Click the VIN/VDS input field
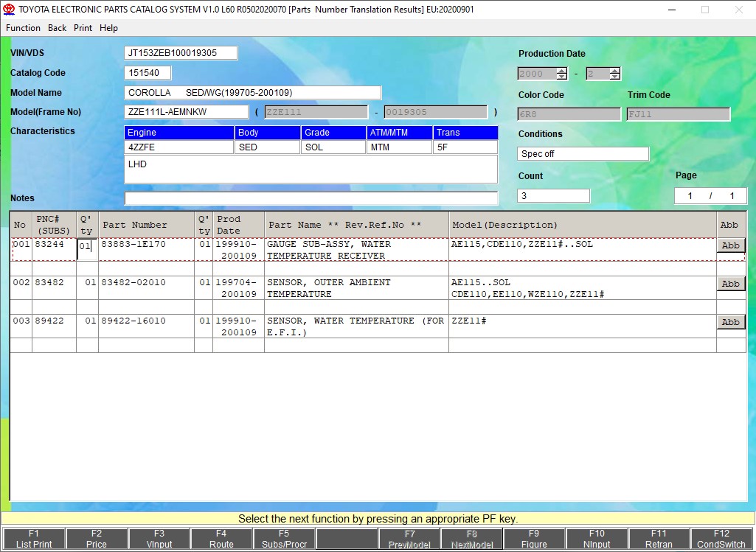Screen dimensions: 756x552 tap(181, 53)
